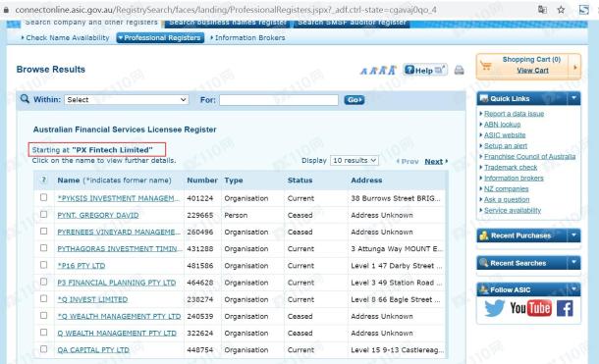Expand the Recent Purchases panel arrow

[573, 235]
